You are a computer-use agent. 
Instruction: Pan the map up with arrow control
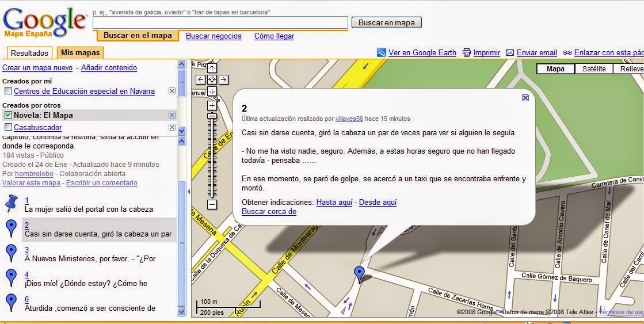pos(212,68)
